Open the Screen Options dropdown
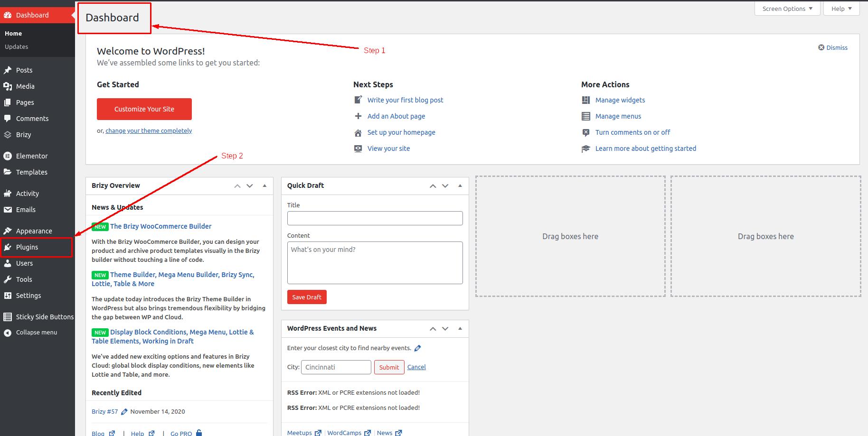 tap(787, 9)
